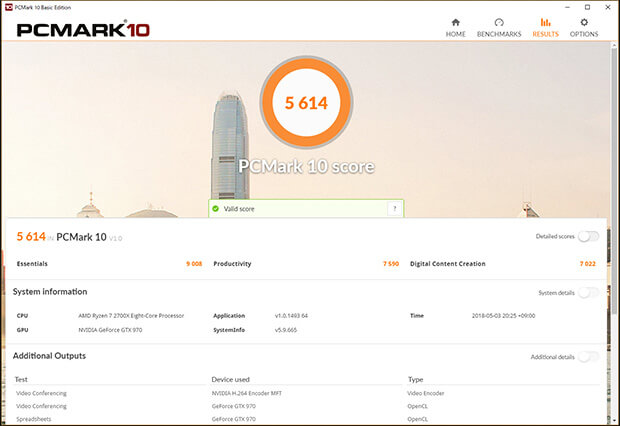Click the Test column header
Screen dimensions: 620x426
click(21, 379)
